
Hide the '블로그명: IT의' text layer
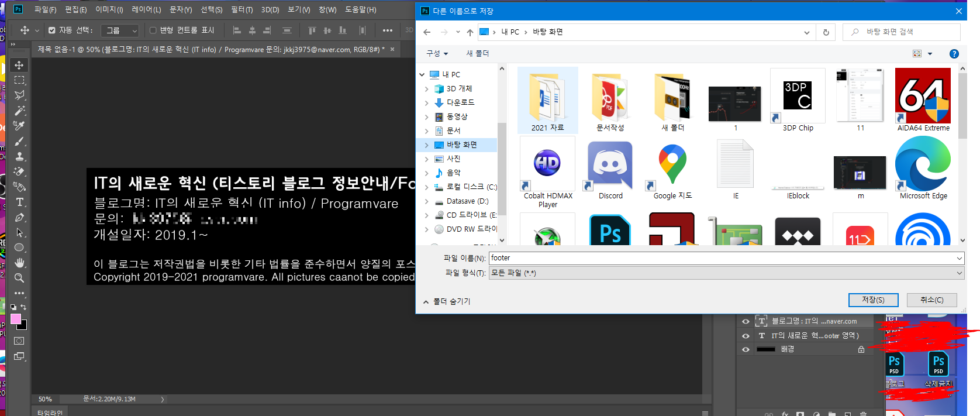pos(746,321)
